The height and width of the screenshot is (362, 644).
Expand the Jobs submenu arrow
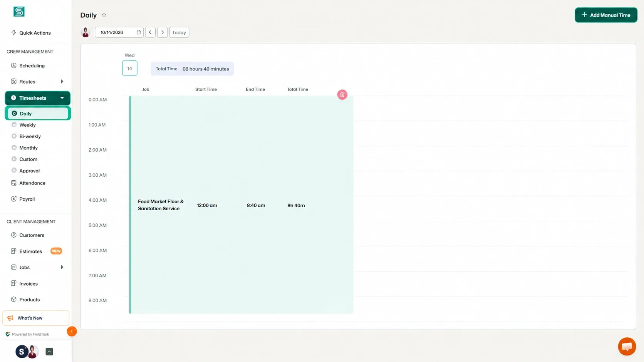pos(62,267)
